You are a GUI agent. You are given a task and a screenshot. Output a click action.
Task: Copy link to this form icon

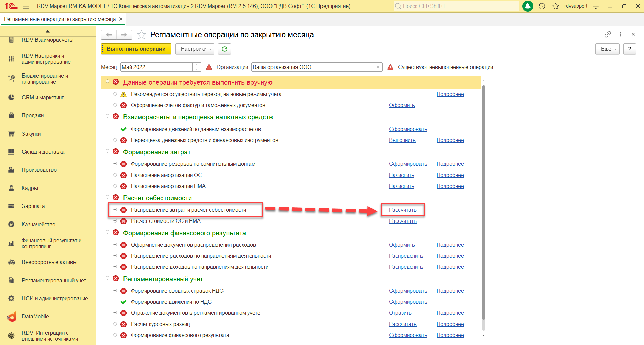[x=607, y=34]
